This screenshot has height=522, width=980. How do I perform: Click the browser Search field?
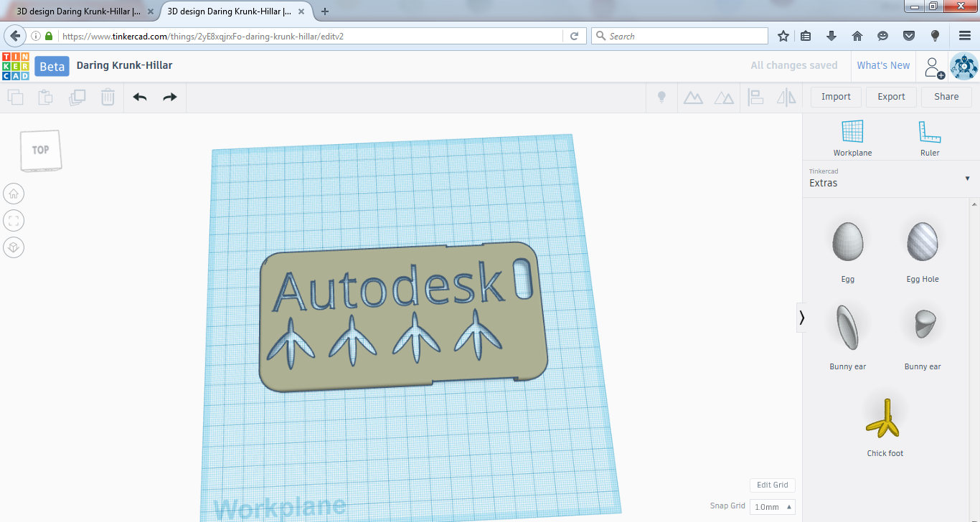pyautogui.click(x=679, y=36)
